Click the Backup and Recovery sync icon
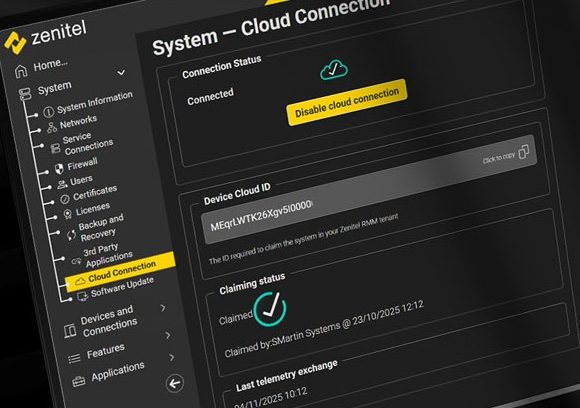Viewport: 580px width, 408px height. click(x=71, y=235)
